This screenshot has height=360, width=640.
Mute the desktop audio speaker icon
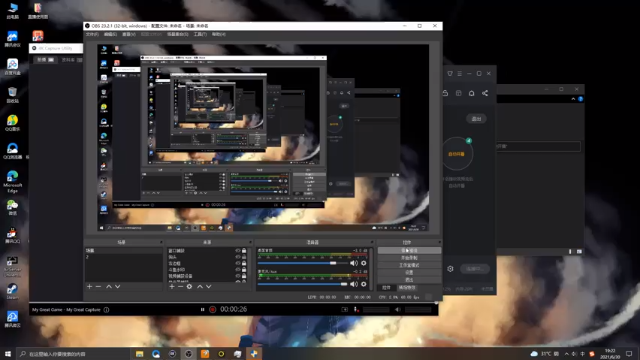click(x=354, y=263)
